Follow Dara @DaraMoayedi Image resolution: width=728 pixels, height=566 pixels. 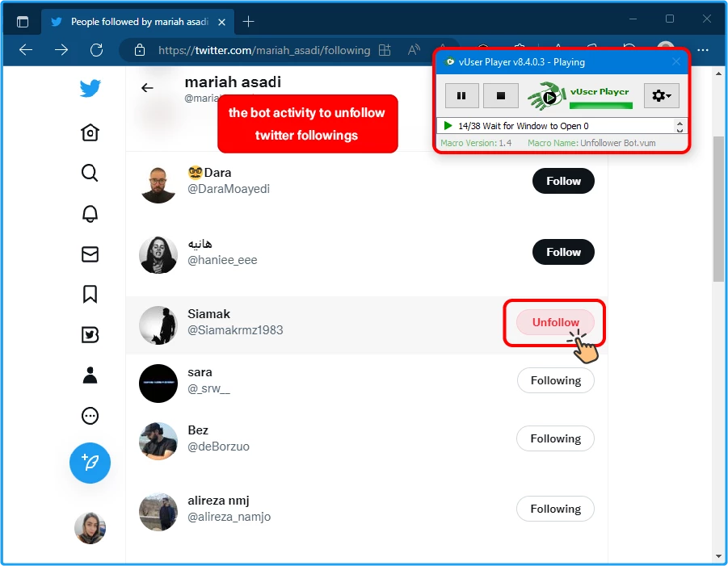[x=563, y=181]
